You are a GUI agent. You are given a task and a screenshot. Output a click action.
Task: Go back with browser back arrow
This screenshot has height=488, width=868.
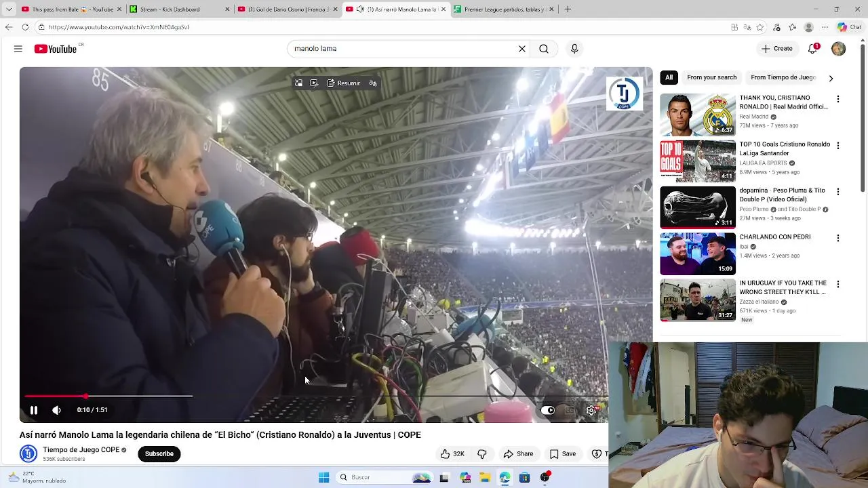pyautogui.click(x=9, y=27)
